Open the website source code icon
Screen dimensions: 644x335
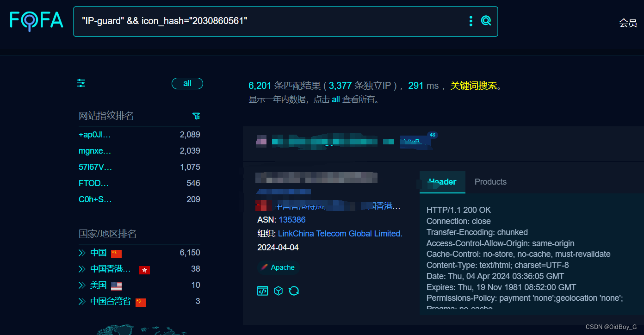[262, 291]
